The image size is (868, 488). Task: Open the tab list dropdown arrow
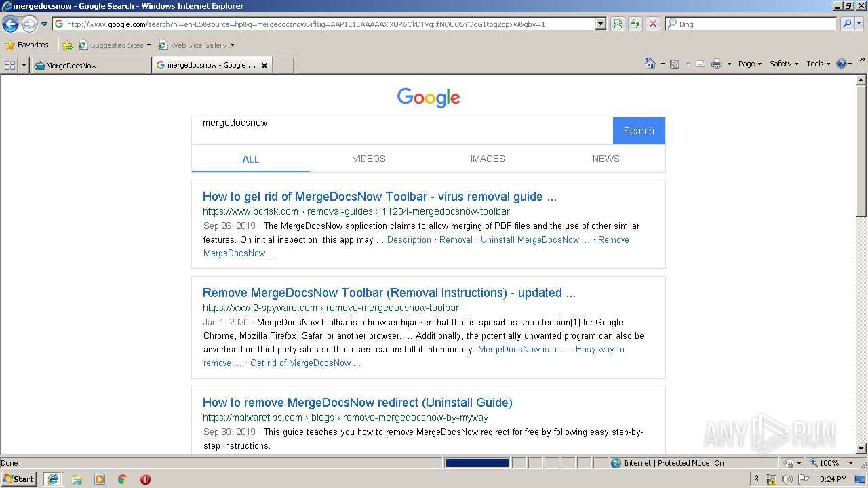(x=24, y=65)
